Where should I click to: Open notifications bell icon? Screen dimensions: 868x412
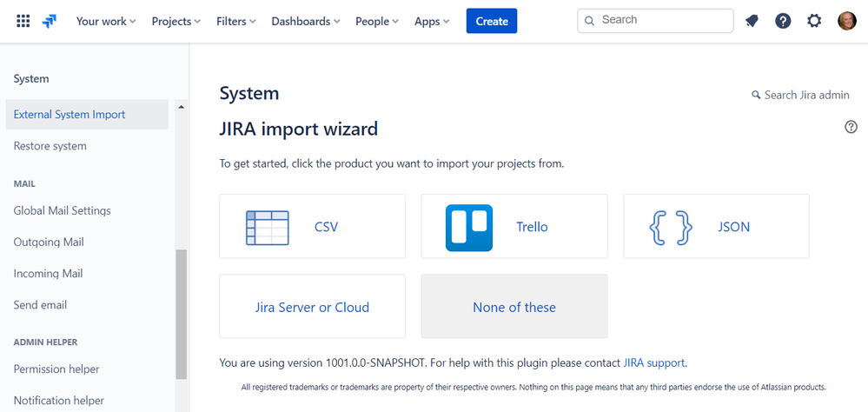pos(752,21)
